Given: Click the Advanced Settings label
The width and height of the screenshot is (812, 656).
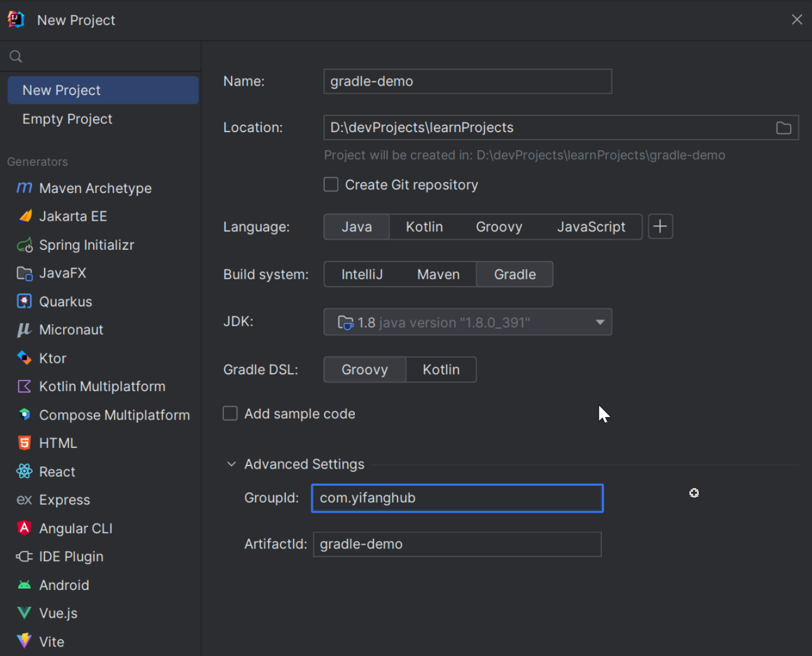Looking at the screenshot, I should pos(304,464).
